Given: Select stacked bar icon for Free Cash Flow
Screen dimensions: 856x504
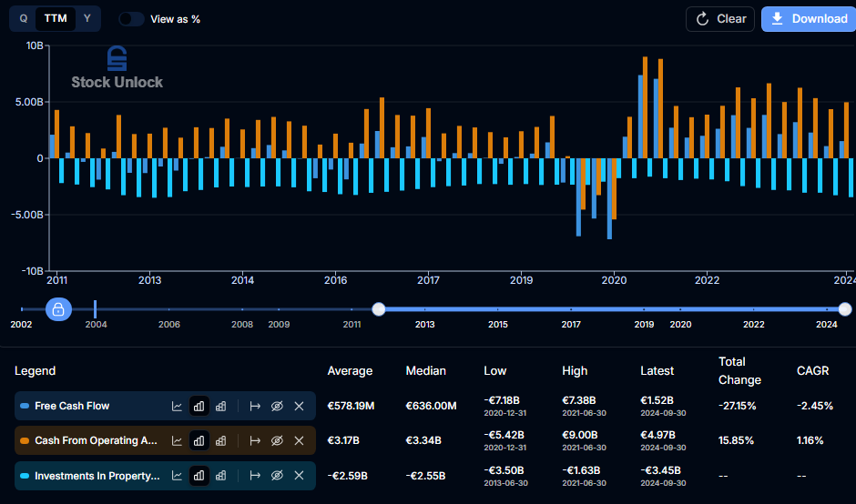Looking at the screenshot, I should [220, 406].
